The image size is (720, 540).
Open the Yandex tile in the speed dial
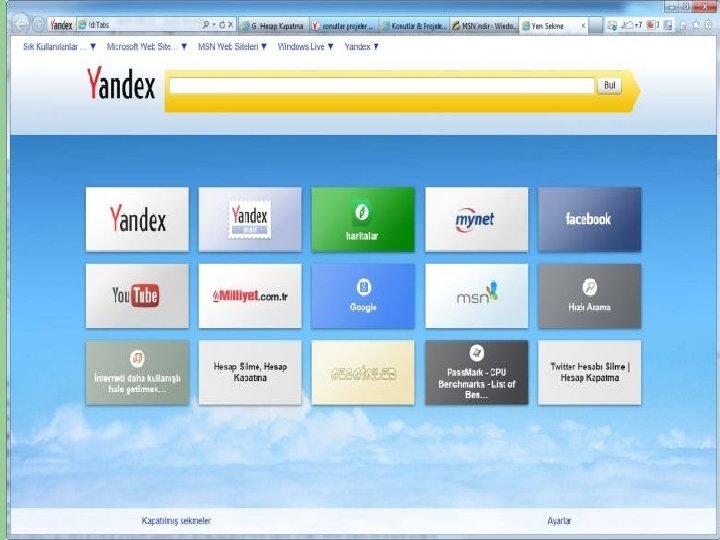point(137,219)
